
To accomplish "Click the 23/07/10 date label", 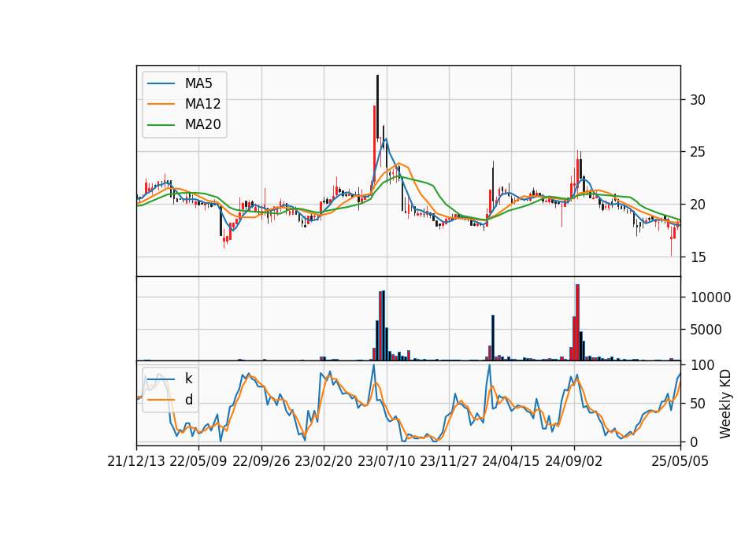I will pyautogui.click(x=386, y=461).
